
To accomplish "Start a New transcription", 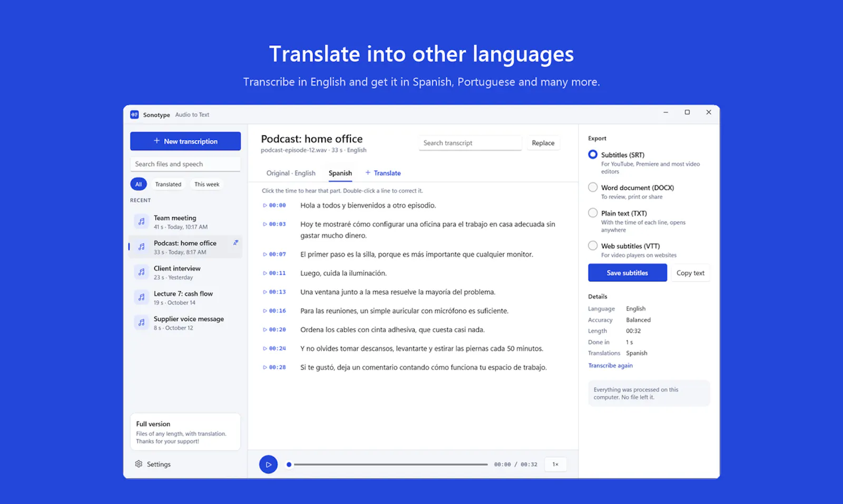I will tap(185, 141).
